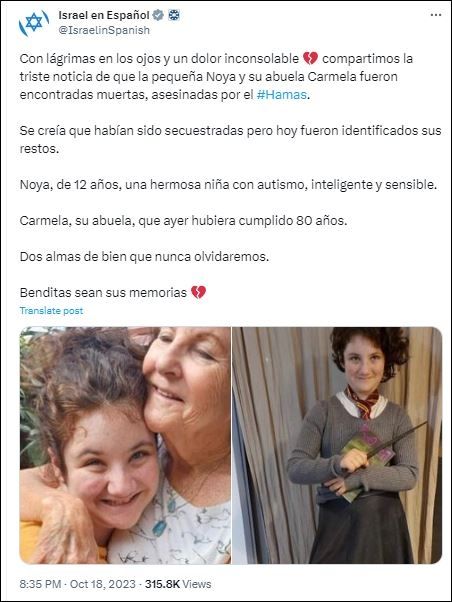
Task: Click the sentence starting Se creía que
Action: (230, 140)
